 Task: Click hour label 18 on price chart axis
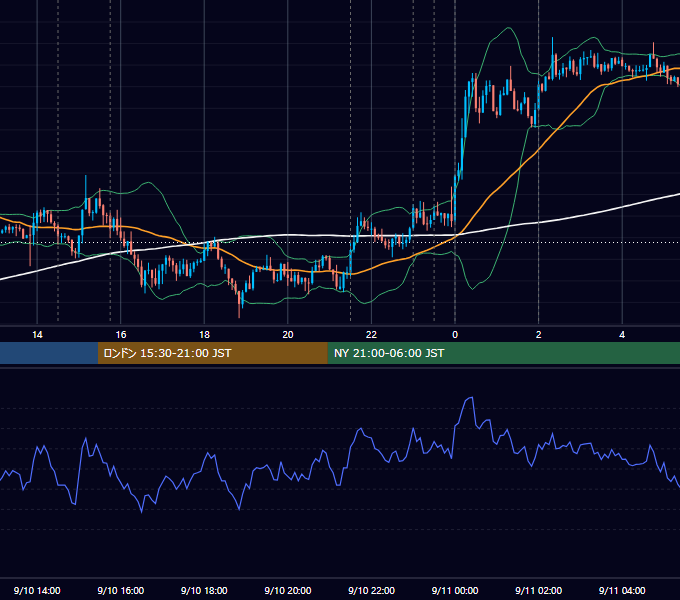[204, 335]
